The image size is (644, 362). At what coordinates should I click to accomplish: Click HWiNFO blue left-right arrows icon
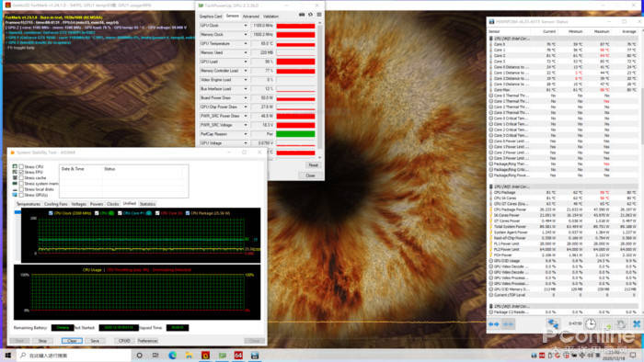494,324
